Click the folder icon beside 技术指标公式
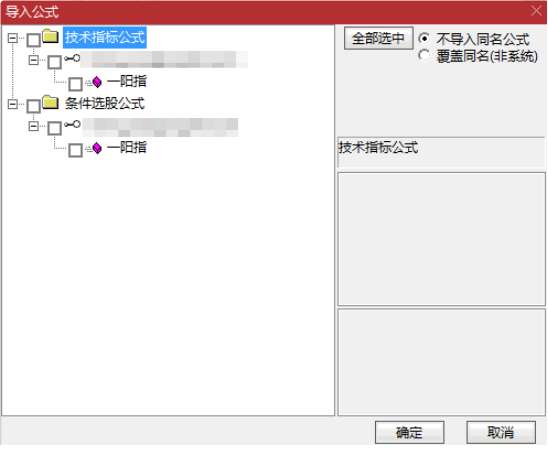The width and height of the screenshot is (548, 450). tap(51, 36)
